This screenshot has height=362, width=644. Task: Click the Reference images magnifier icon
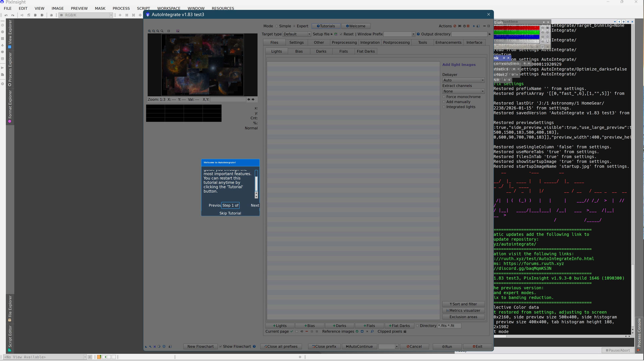click(x=372, y=331)
